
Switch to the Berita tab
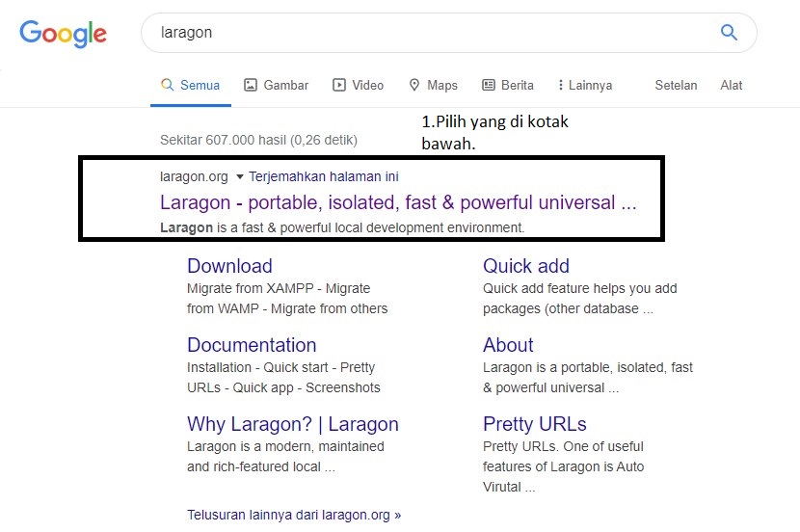click(x=508, y=85)
